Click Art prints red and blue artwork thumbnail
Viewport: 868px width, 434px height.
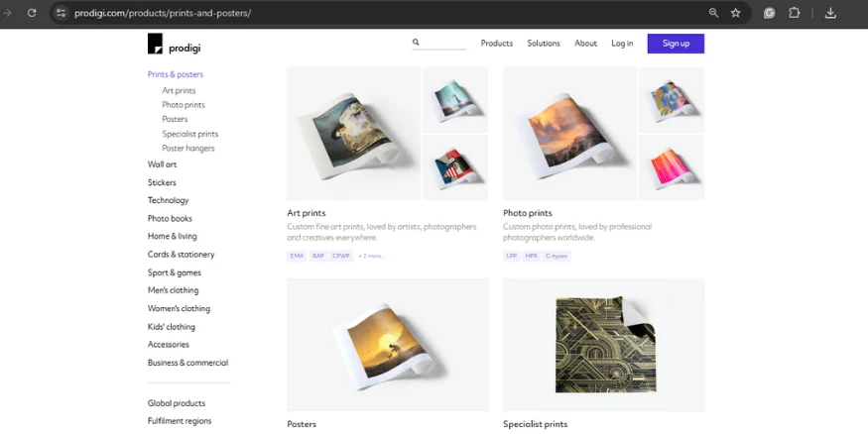[x=455, y=167]
